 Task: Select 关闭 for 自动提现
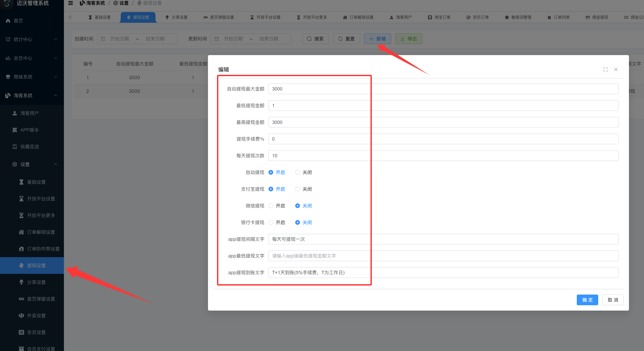tap(298, 172)
